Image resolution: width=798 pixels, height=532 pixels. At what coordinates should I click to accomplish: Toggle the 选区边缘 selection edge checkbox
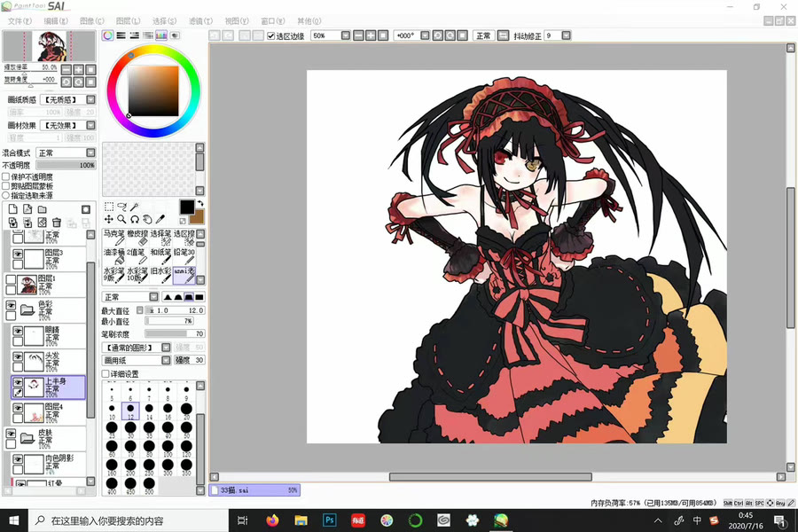coord(271,35)
